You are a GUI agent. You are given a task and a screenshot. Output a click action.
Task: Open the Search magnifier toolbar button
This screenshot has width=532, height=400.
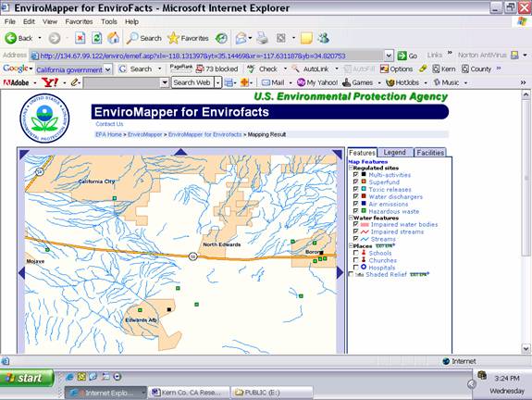[143, 38]
